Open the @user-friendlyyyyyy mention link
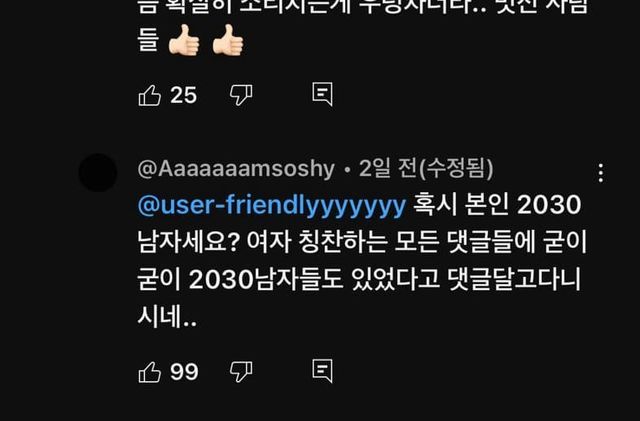This screenshot has width=640, height=421. click(272, 205)
